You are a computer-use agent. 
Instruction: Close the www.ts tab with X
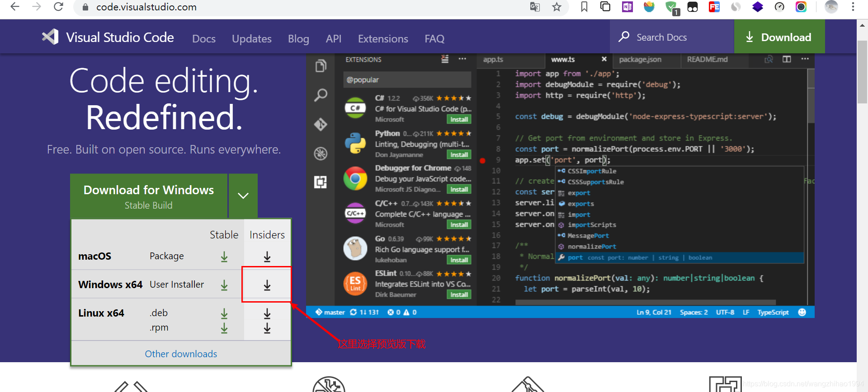[x=604, y=60]
